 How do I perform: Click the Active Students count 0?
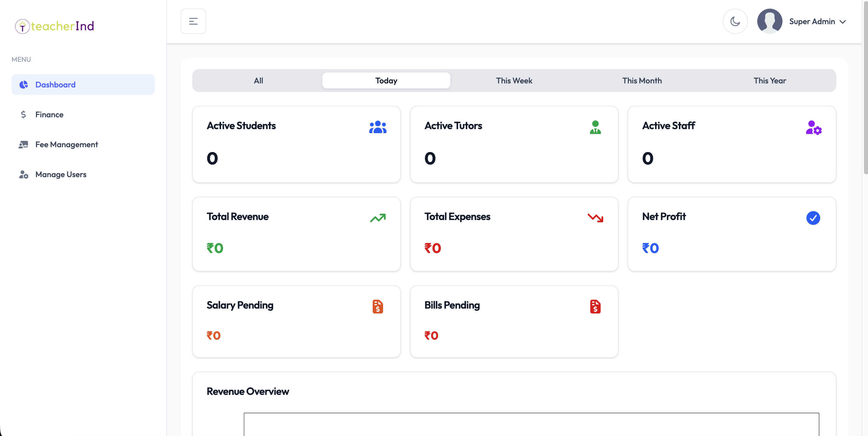point(212,158)
